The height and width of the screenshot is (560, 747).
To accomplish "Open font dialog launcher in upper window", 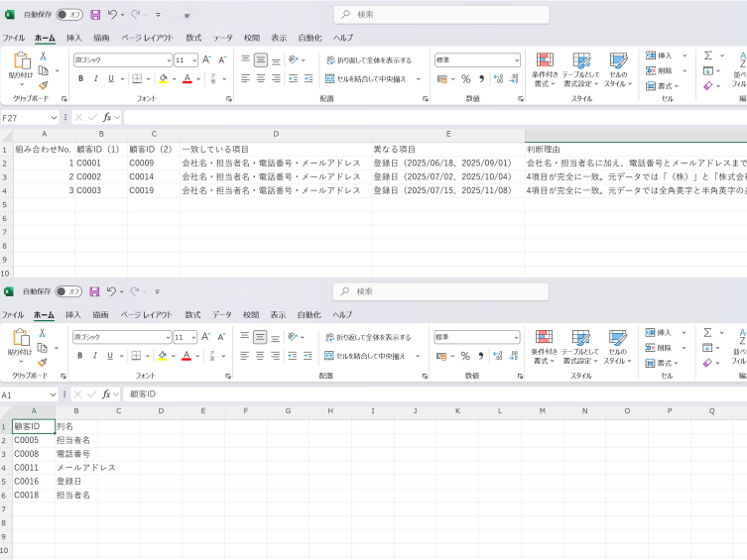I will tap(229, 99).
